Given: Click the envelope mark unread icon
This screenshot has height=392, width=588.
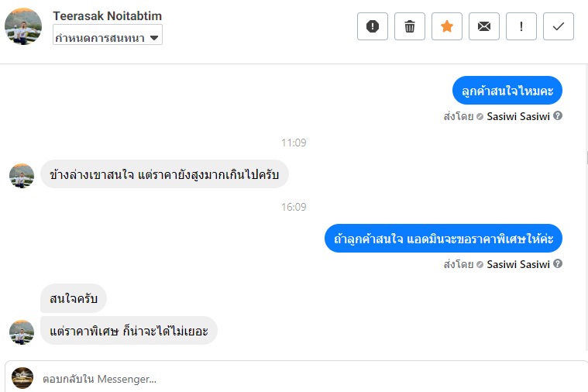Looking at the screenshot, I should [x=484, y=26].
